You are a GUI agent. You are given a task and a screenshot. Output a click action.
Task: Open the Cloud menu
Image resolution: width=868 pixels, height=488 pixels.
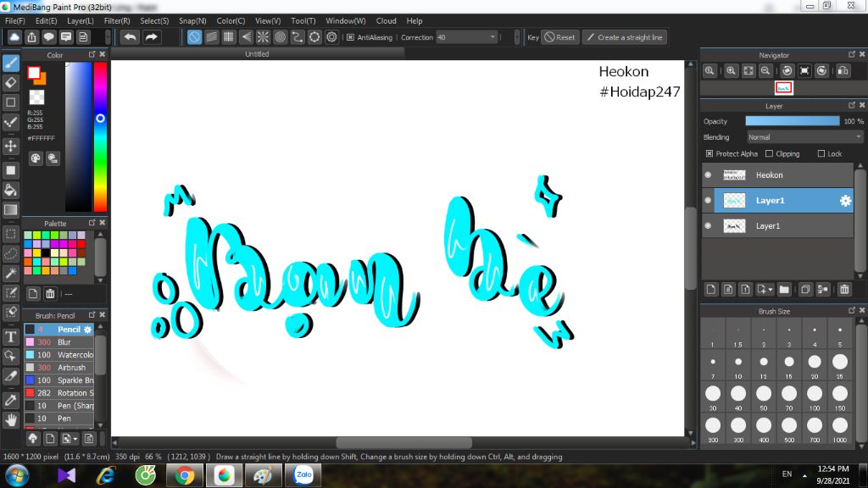tap(386, 20)
